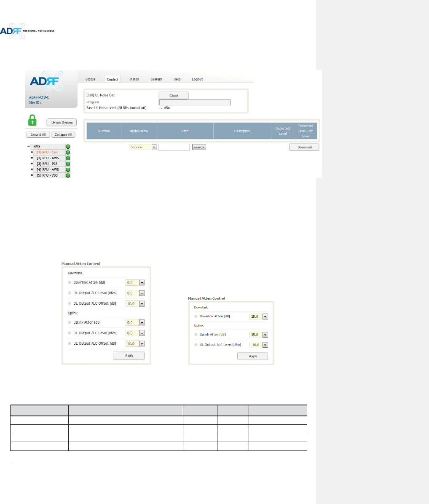Click the Collapse All button
429x504 pixels.
63,135
